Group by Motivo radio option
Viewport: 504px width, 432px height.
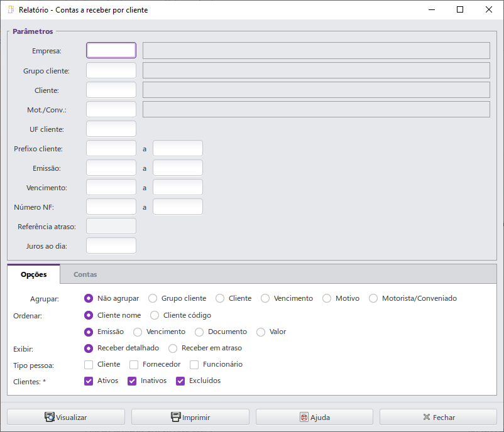(x=327, y=298)
